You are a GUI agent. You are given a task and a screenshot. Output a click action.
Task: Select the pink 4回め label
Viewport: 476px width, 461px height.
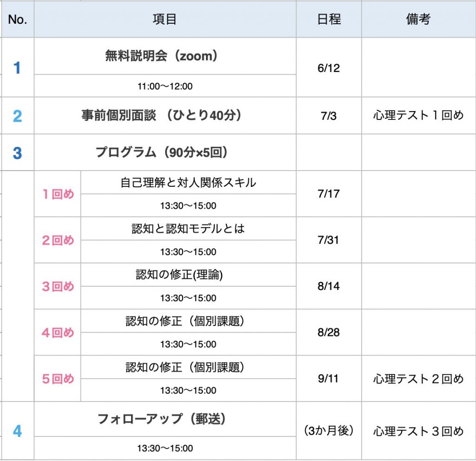point(58,333)
